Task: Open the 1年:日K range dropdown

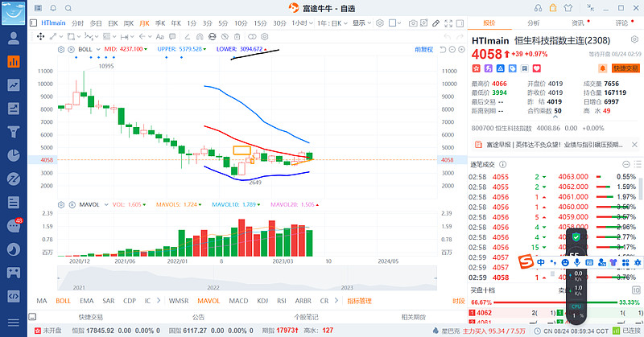Action: (x=332, y=23)
